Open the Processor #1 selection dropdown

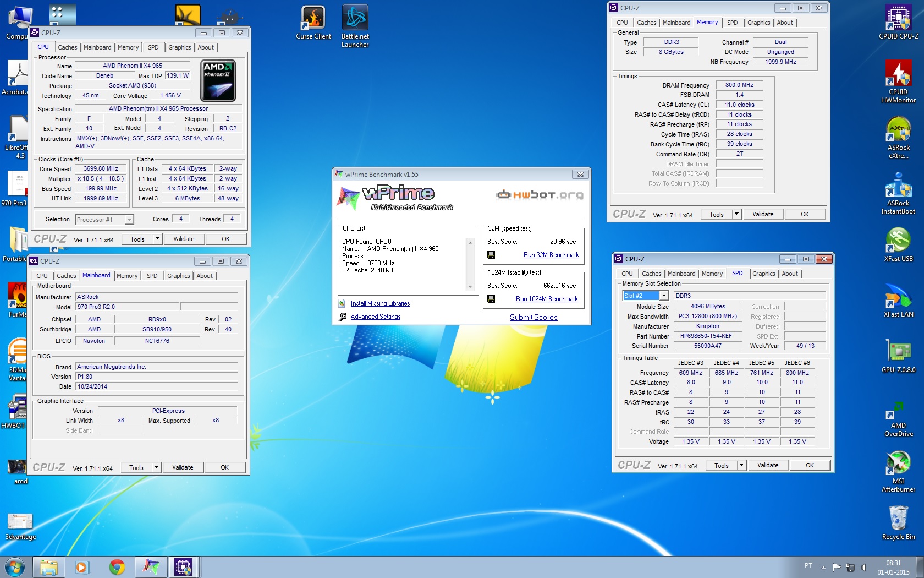tap(105, 219)
